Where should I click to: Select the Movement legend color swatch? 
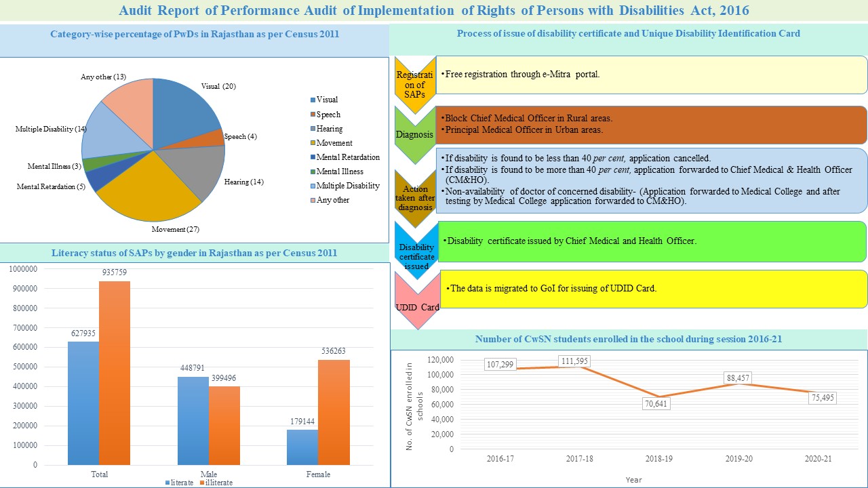311,144
